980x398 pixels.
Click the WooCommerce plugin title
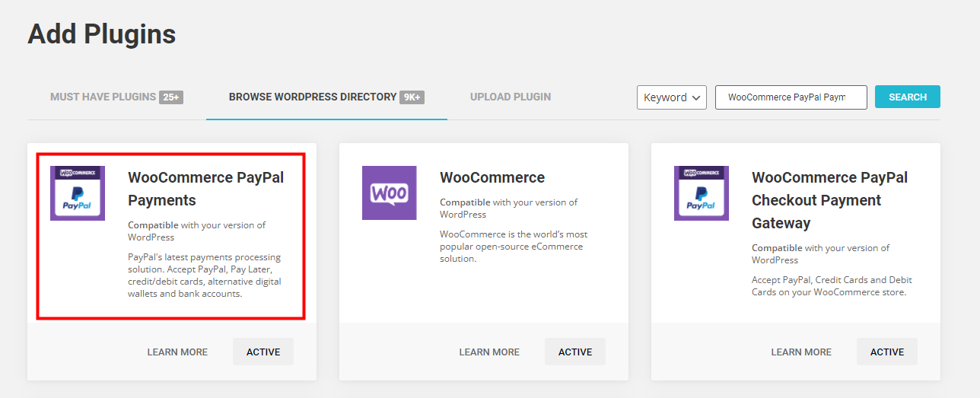[492, 177]
